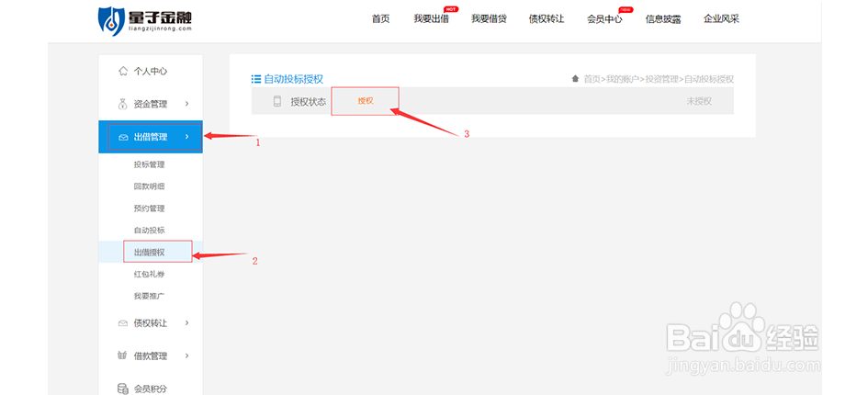Open the 首页 nav item
This screenshot has width=868, height=395.
(380, 19)
